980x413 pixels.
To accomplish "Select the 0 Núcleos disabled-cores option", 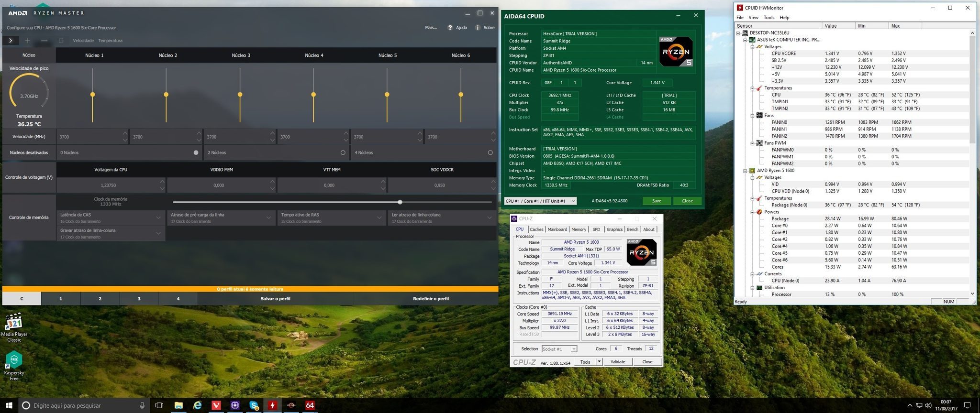I will pyautogui.click(x=196, y=152).
